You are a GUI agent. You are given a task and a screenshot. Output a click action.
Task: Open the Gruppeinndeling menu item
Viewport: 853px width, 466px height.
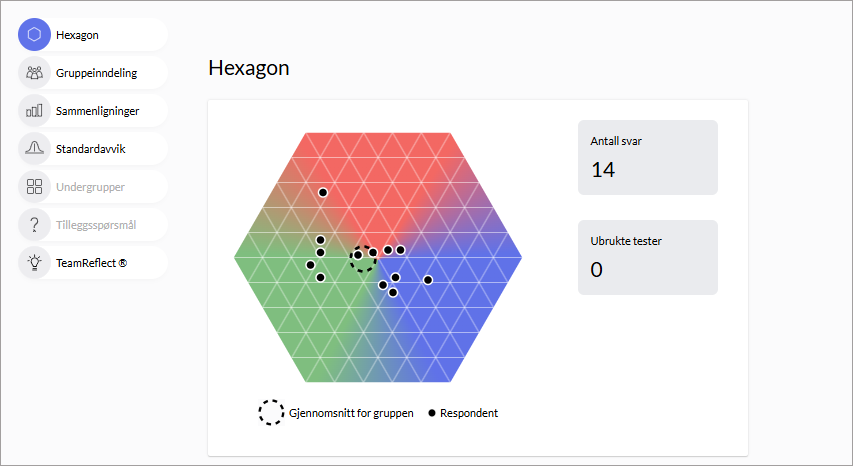[96, 73]
